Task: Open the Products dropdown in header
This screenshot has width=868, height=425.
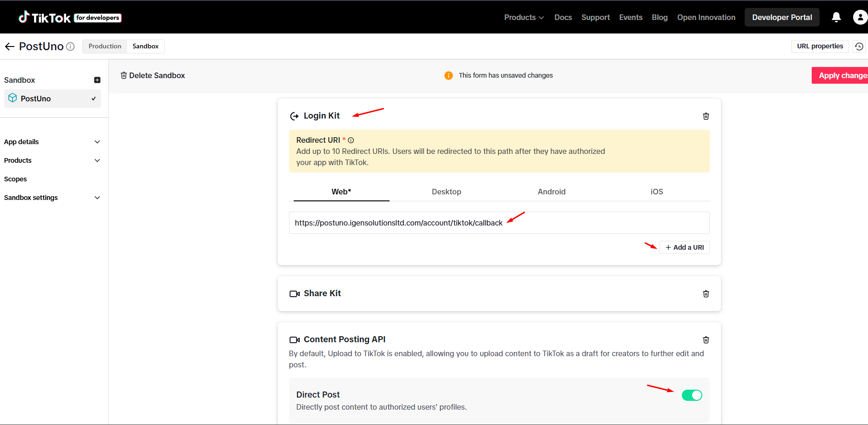Action: tap(524, 17)
